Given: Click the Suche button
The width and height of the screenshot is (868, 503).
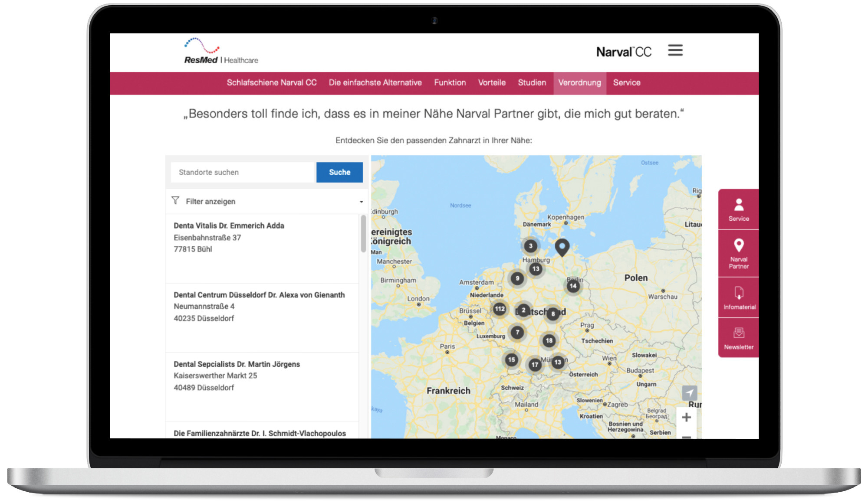Looking at the screenshot, I should pyautogui.click(x=339, y=172).
